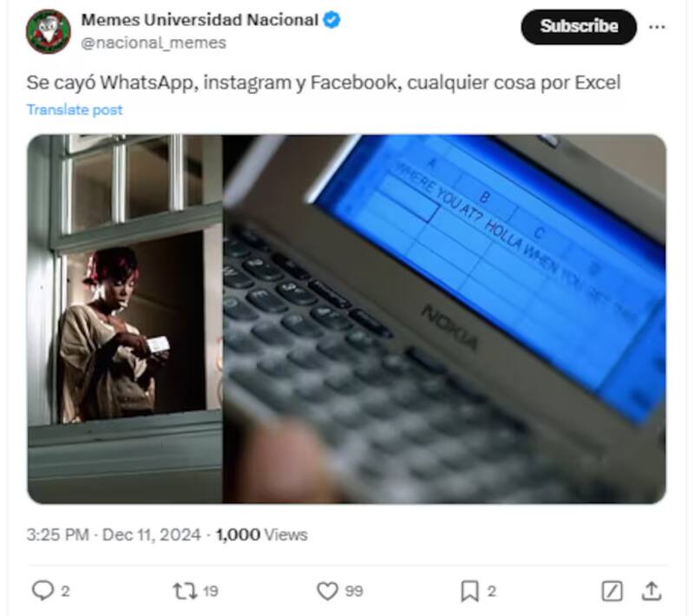Click the Translate post link
The width and height of the screenshot is (694, 616).
coord(75,109)
